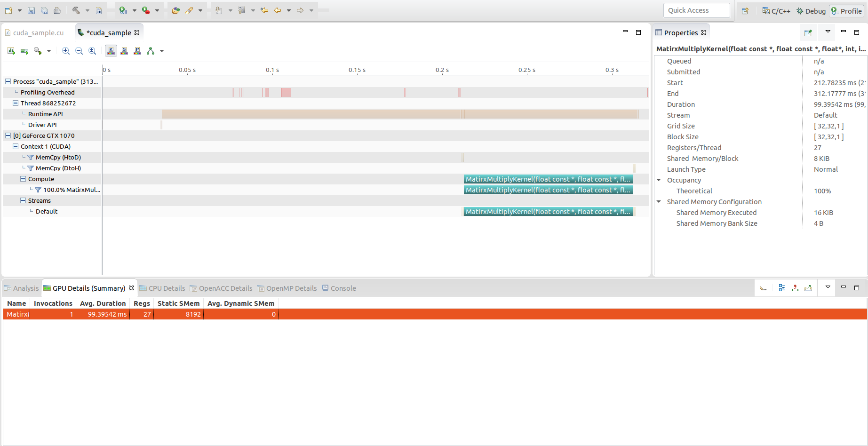The height and width of the screenshot is (446, 868).
Task: Select the Runtime API row label
Action: click(45, 114)
